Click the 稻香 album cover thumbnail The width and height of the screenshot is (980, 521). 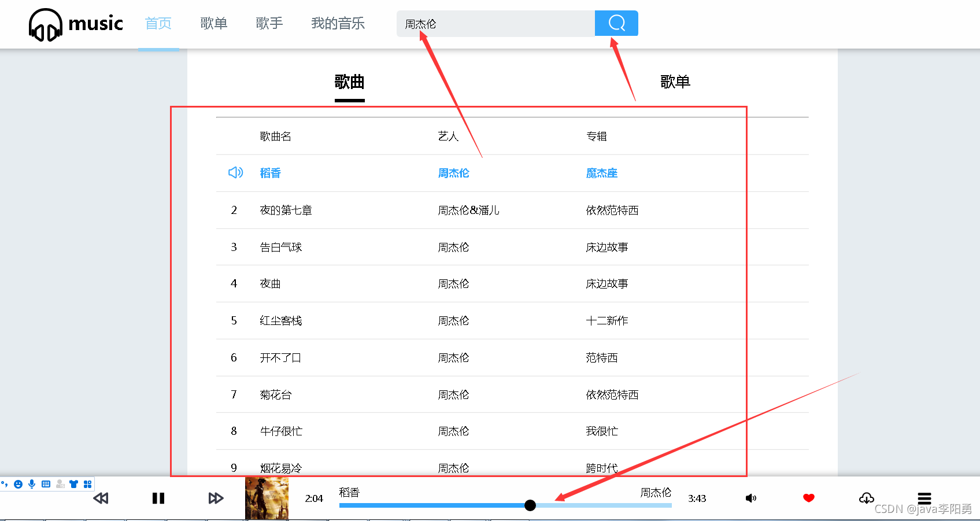[267, 498]
